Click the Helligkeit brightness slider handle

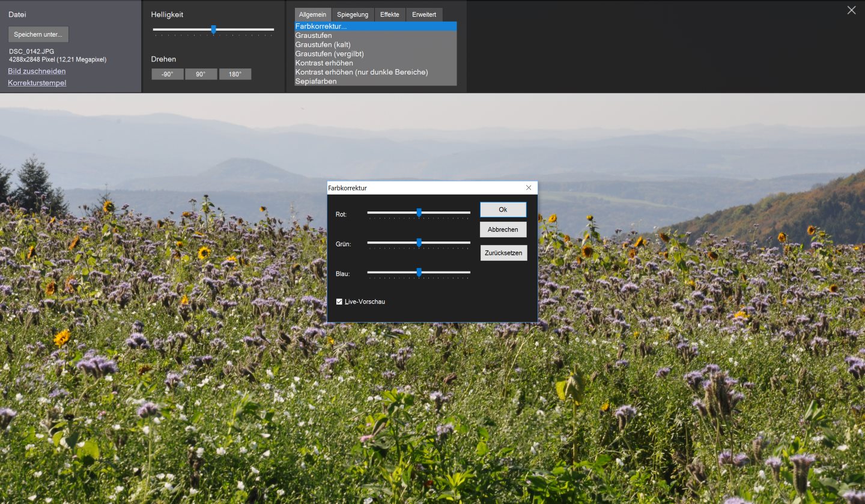coord(213,29)
